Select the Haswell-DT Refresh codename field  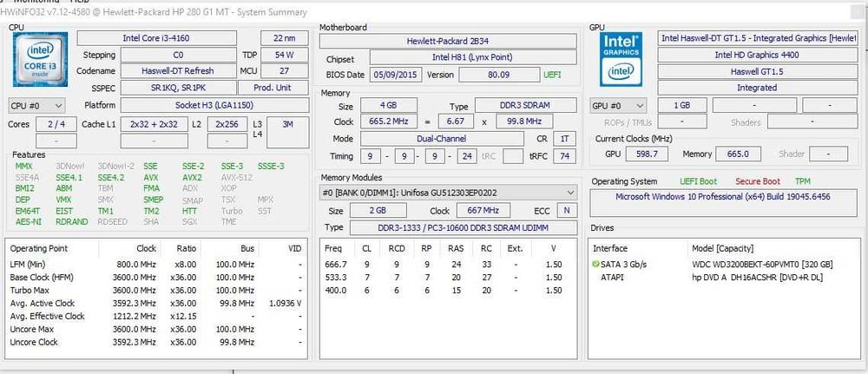[178, 71]
